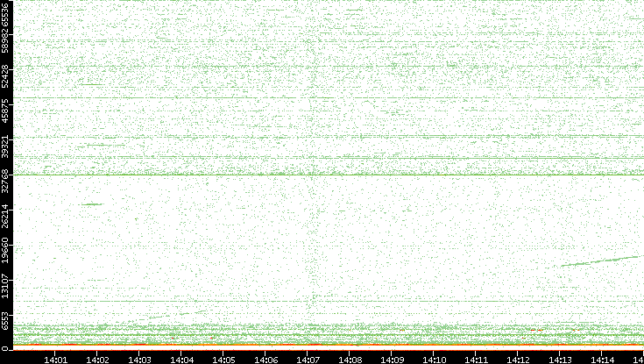The height and width of the screenshot is (364, 644).
Task: Click the 14:06 time axis label
Action: pyautogui.click(x=265, y=360)
